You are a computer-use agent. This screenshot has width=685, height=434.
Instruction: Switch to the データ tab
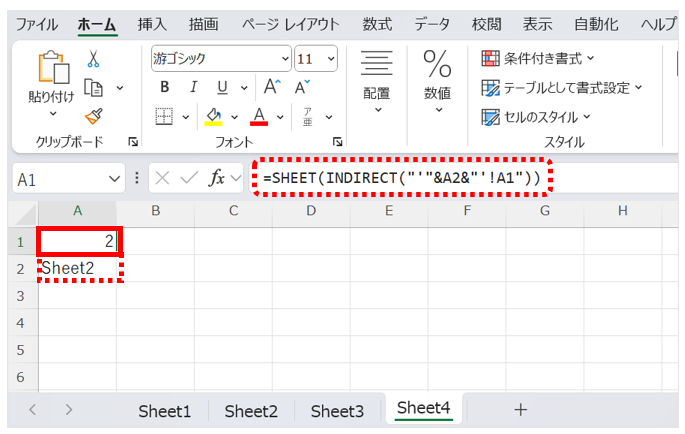(432, 24)
